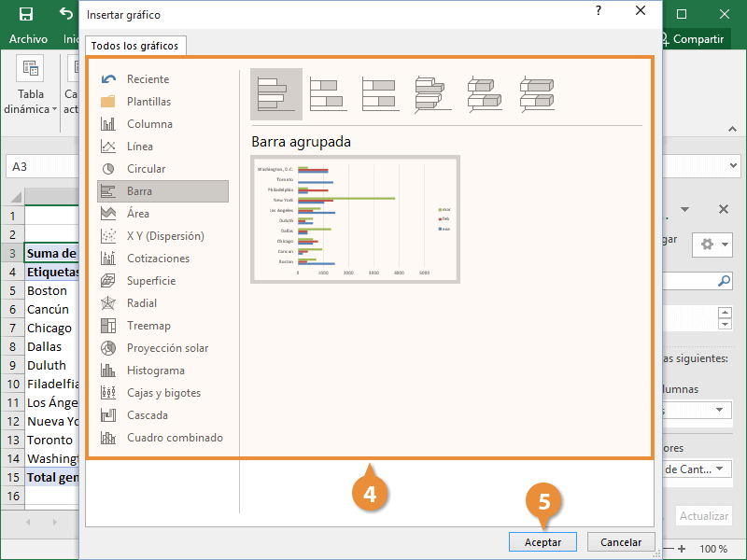The image size is (747, 560).
Task: Select the Clustered bar chart subtype icon
Action: [x=275, y=94]
